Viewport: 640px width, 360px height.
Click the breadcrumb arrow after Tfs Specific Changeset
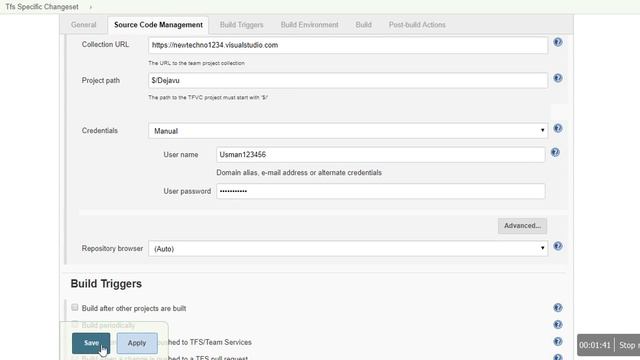coord(91,7)
